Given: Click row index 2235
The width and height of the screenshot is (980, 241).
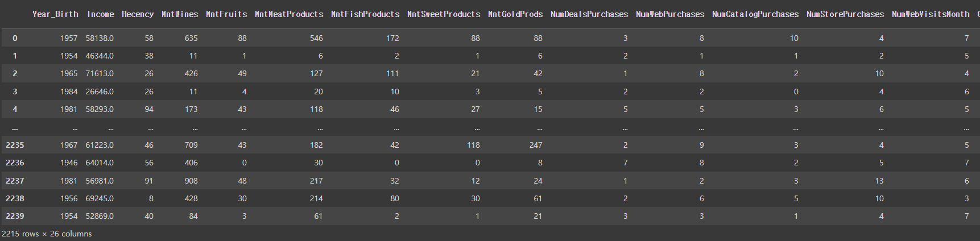Looking at the screenshot, I should tap(15, 145).
